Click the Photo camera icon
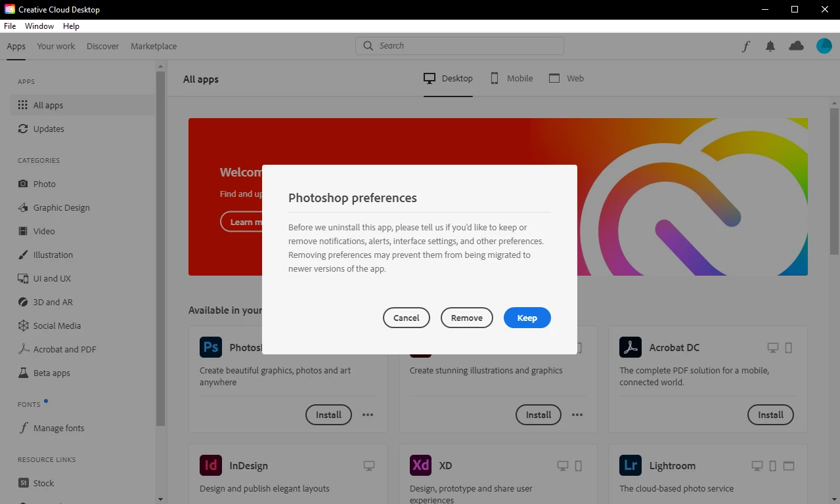This screenshot has height=504, width=840. [23, 184]
